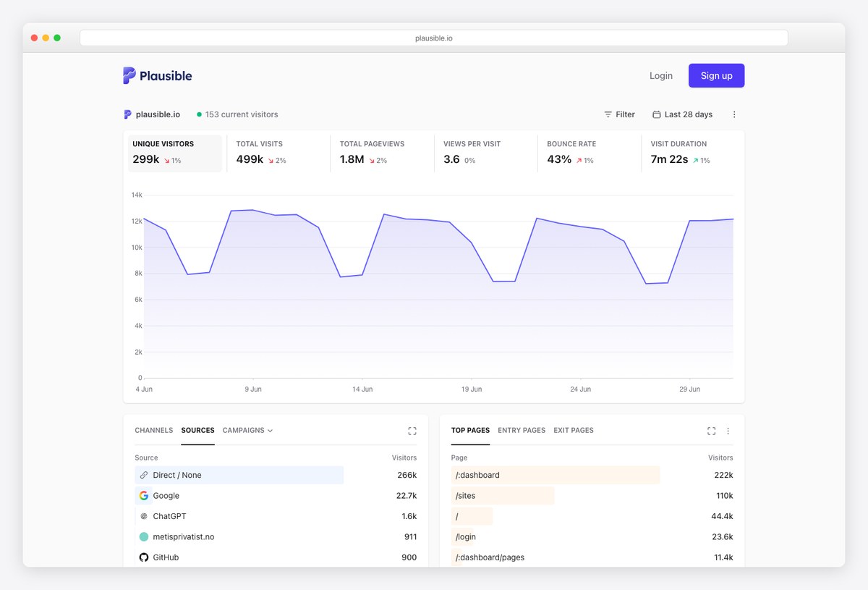Click the /:dashboard page row
The image size is (868, 590).
(592, 475)
